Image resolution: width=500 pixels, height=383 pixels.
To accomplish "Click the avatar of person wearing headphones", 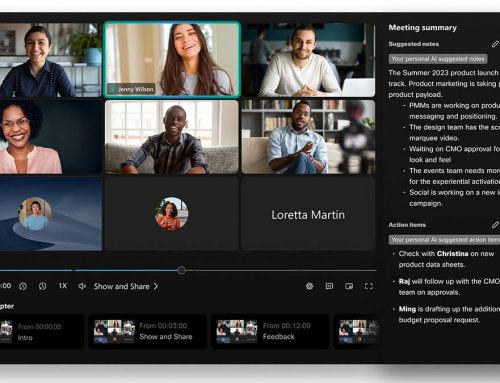I will (35, 214).
